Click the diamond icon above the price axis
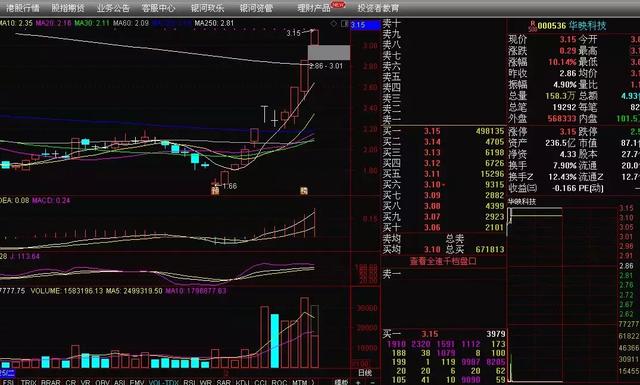The width and height of the screenshot is (640, 385). coord(334,24)
